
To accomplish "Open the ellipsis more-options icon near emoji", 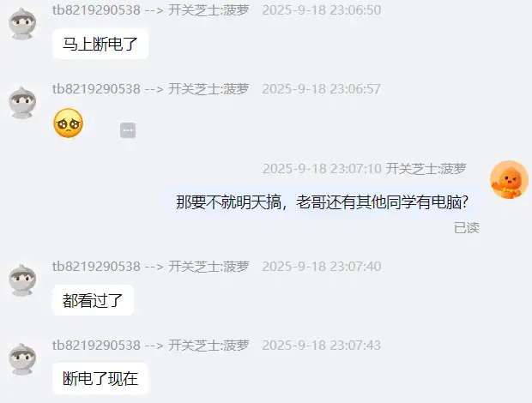I will coord(128,130).
